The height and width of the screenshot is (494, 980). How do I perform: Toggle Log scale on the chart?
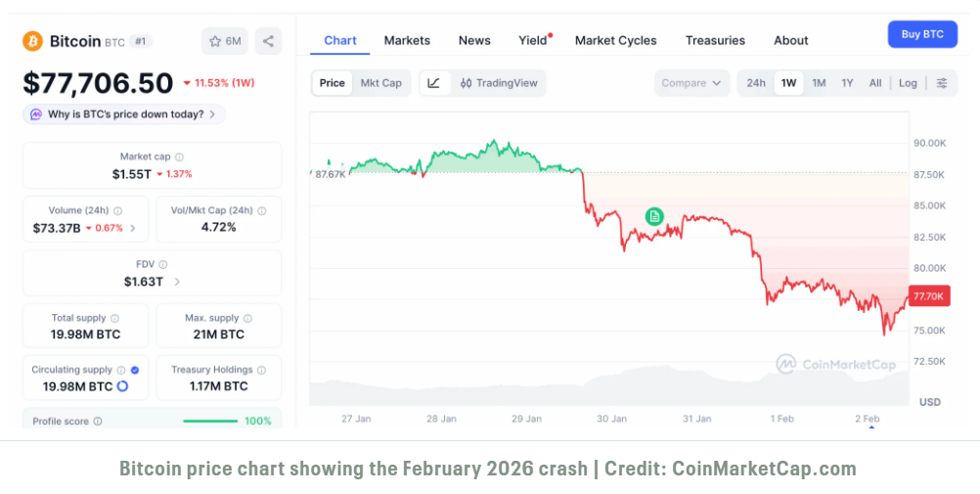coord(908,83)
